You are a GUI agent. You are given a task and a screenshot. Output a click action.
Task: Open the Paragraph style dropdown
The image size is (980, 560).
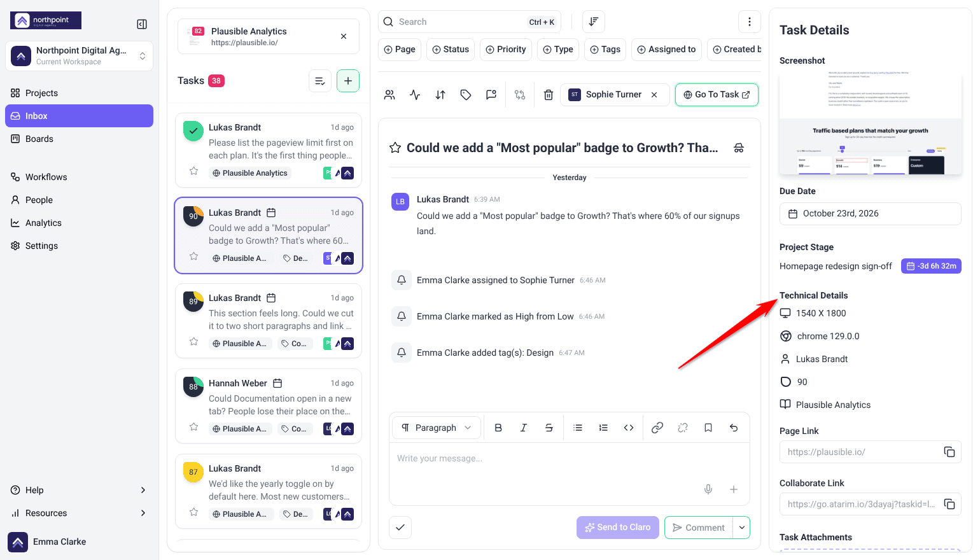(438, 428)
